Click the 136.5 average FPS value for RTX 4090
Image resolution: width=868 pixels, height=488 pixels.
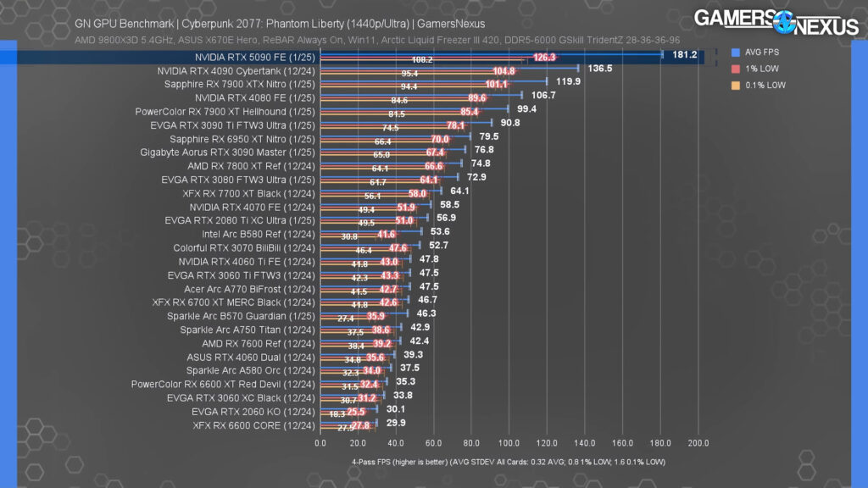coord(600,69)
